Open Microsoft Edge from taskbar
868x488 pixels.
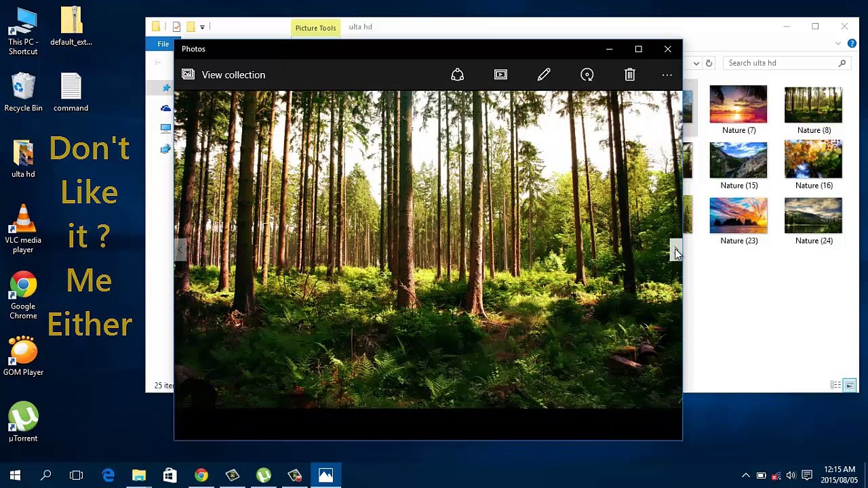coord(108,475)
